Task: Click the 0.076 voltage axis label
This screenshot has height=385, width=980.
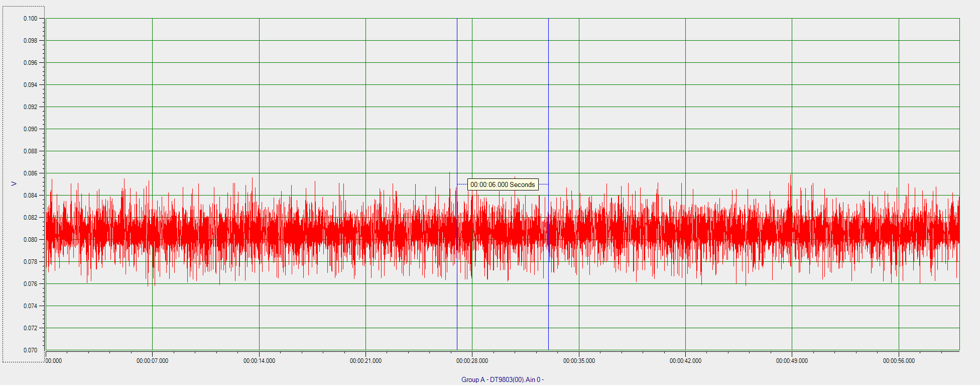Action: tap(30, 284)
